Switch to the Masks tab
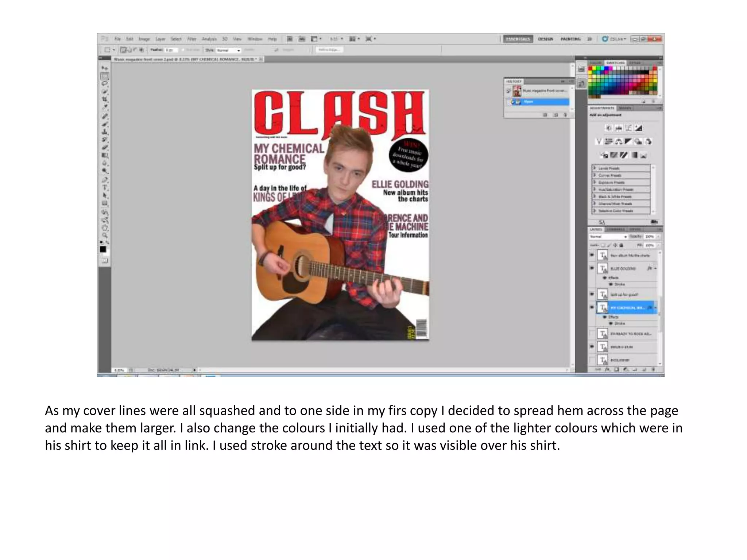The image size is (747, 560). click(x=625, y=108)
